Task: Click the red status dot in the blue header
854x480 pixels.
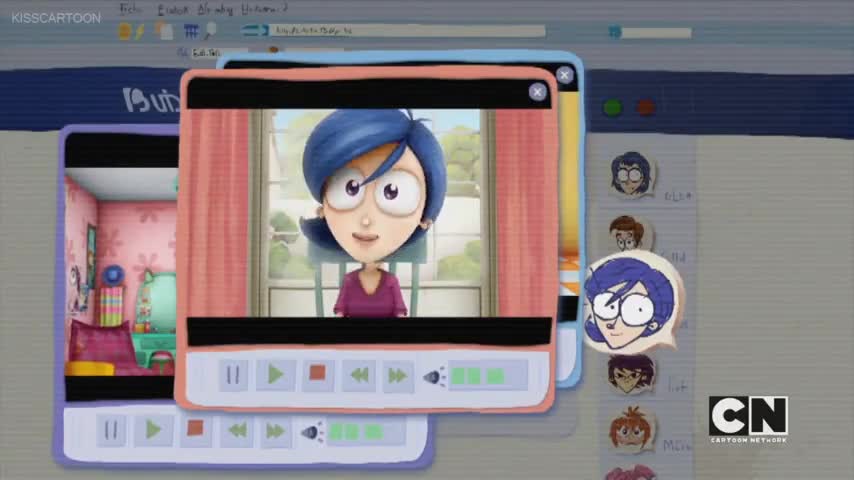Action: 646,107
